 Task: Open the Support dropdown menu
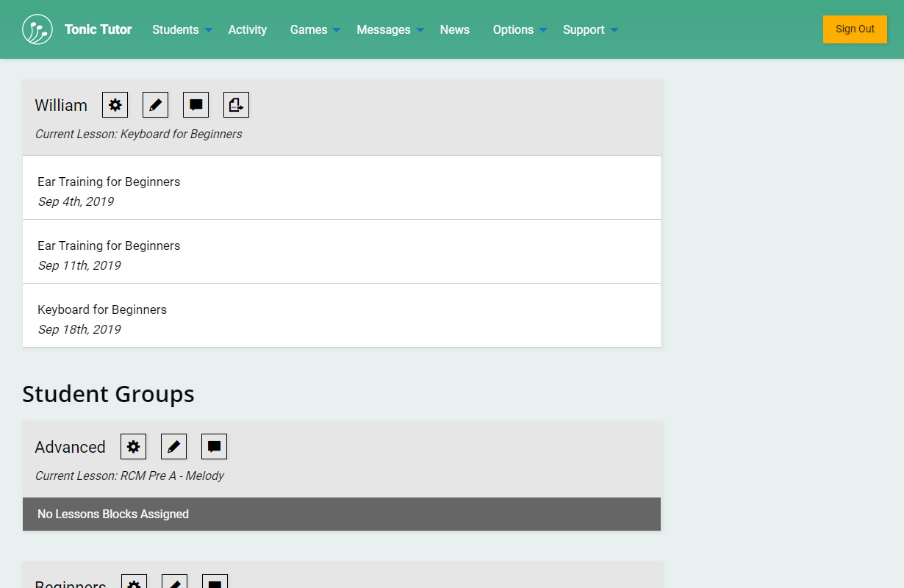click(590, 29)
